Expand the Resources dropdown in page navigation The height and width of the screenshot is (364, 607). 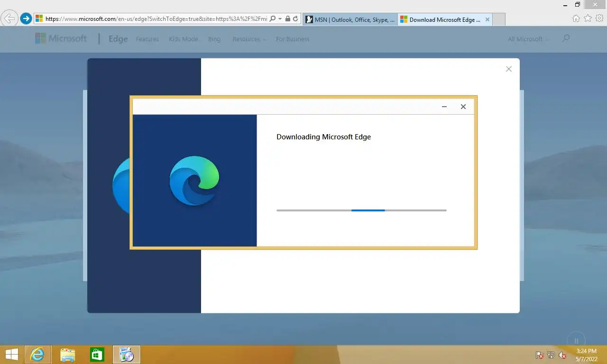click(x=249, y=39)
